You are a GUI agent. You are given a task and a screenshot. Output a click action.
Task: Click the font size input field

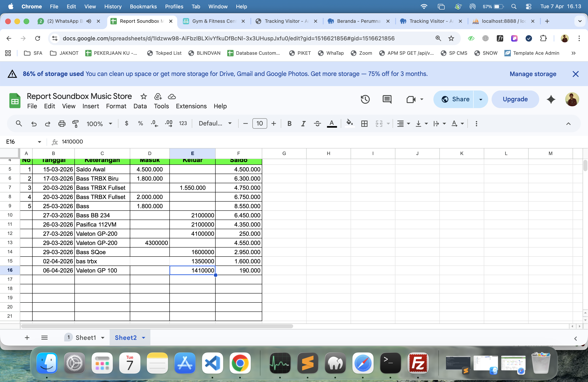(259, 123)
